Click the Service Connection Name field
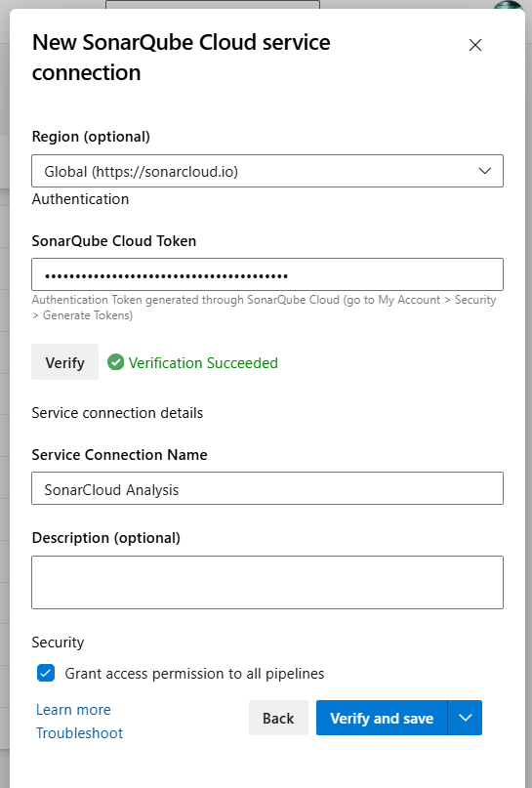 tap(267, 488)
